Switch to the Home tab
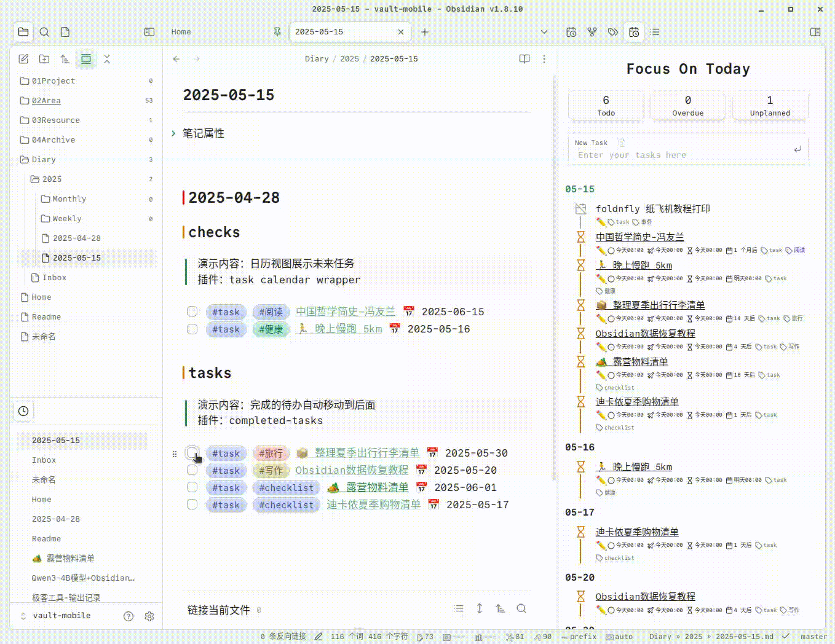 point(181,32)
